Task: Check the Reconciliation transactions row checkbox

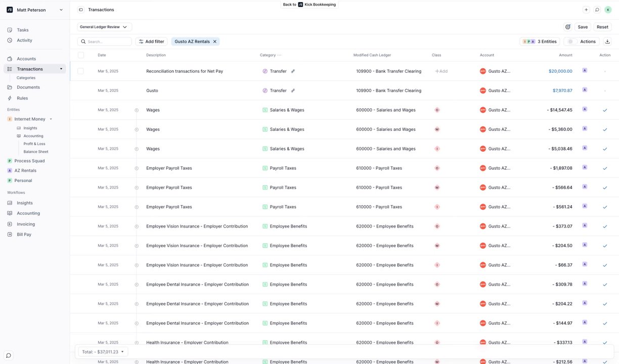Action: [x=80, y=71]
